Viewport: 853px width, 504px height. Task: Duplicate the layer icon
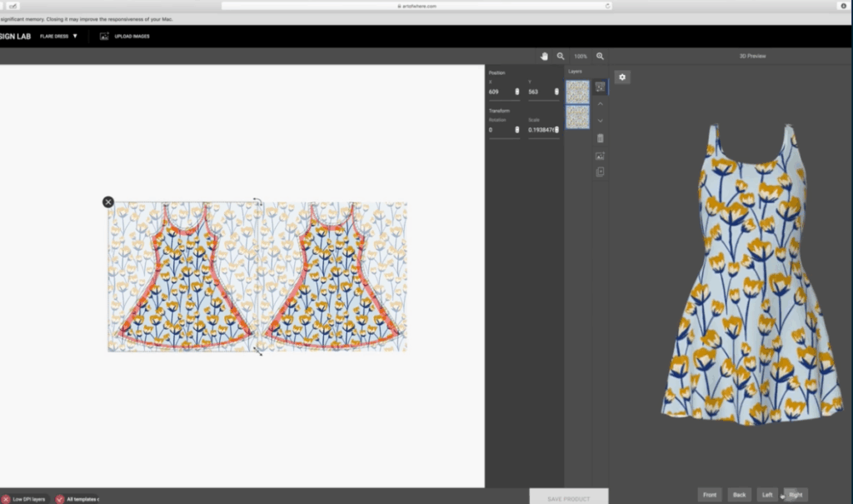point(600,172)
